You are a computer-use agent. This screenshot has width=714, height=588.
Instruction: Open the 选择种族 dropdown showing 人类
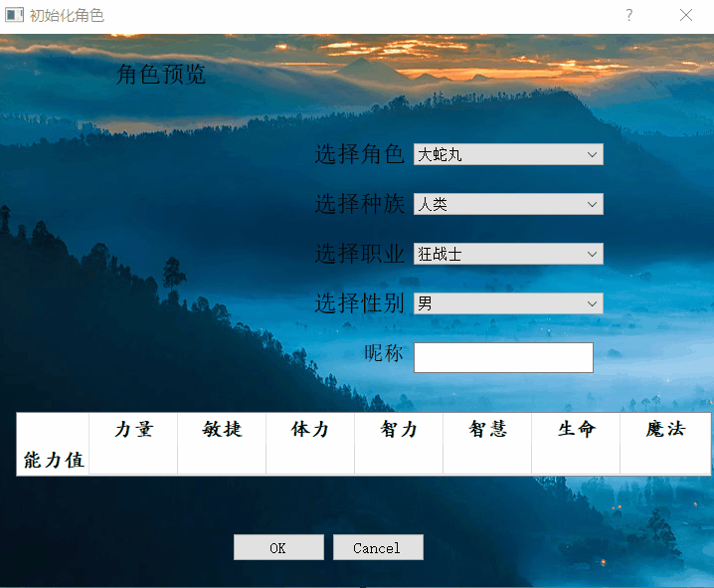pos(508,204)
